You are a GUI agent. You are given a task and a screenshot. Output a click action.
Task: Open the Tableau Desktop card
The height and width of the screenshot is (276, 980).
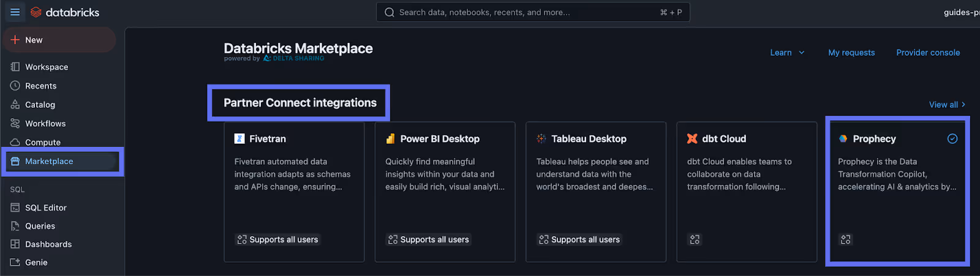coord(596,192)
